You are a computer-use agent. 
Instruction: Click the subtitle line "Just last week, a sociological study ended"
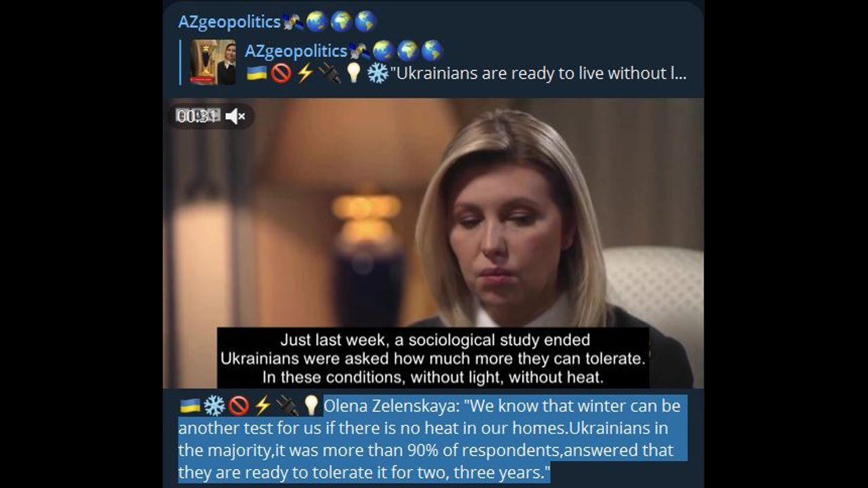(x=435, y=340)
